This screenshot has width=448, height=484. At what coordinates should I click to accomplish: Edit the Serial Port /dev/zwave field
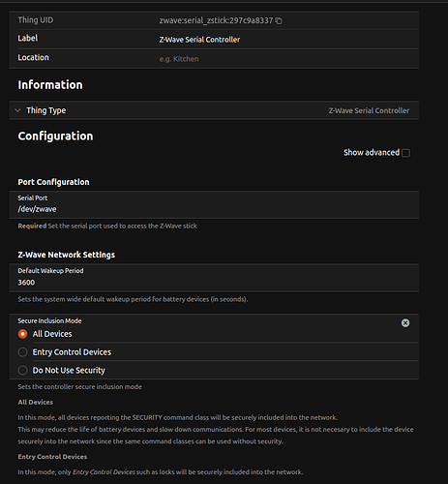pyautogui.click(x=214, y=205)
